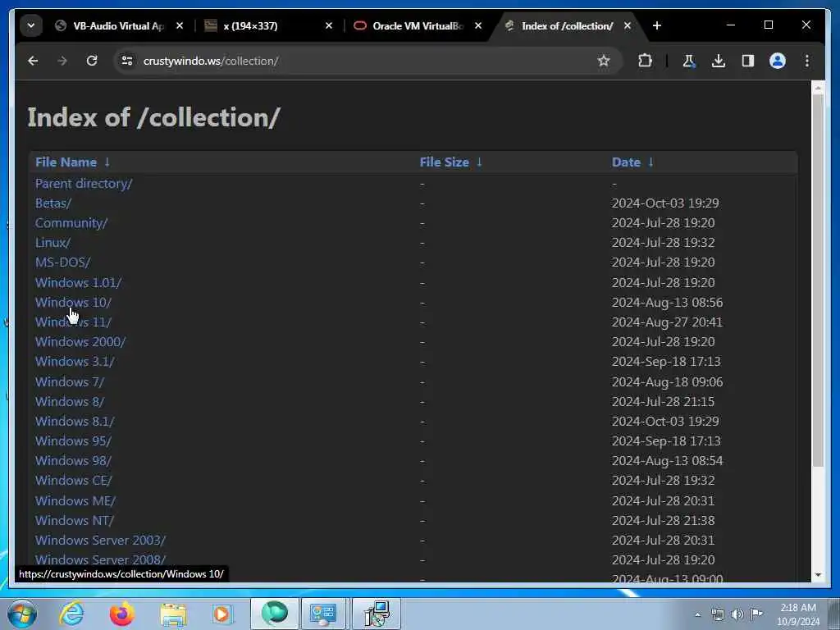Open the Windows 1.01/ folder link

tap(78, 283)
